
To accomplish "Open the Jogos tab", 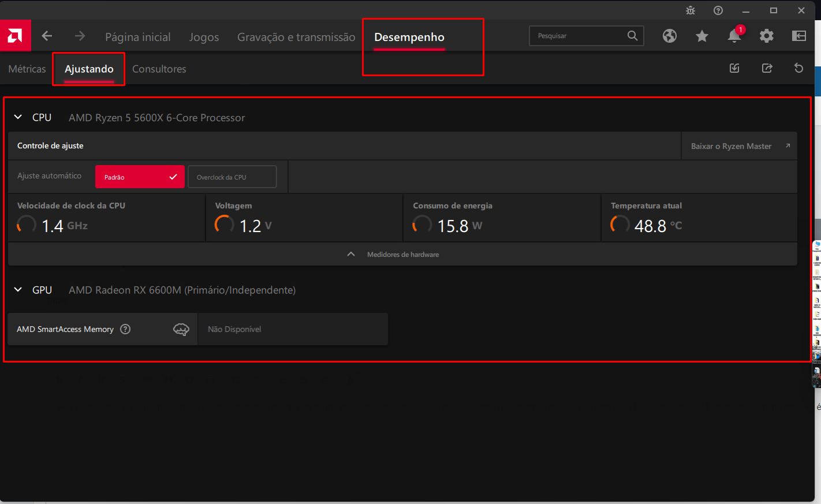I will [204, 37].
